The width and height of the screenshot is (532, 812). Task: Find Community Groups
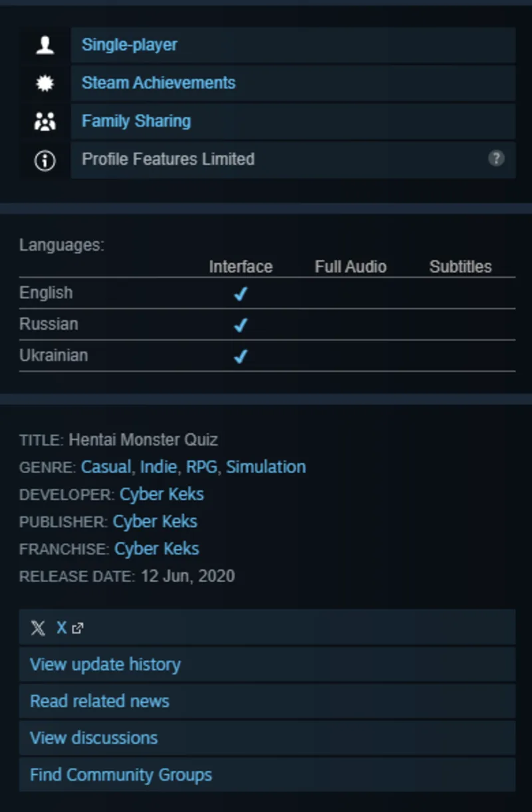[x=121, y=775]
